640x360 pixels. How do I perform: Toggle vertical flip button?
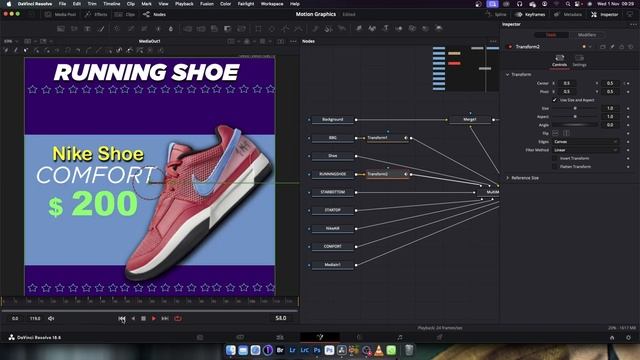[x=566, y=133]
